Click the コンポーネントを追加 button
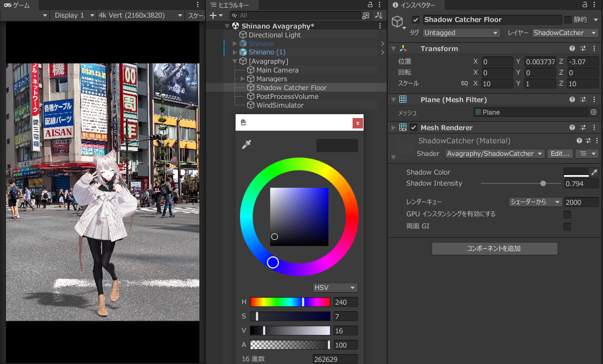603x364 pixels. coord(495,249)
